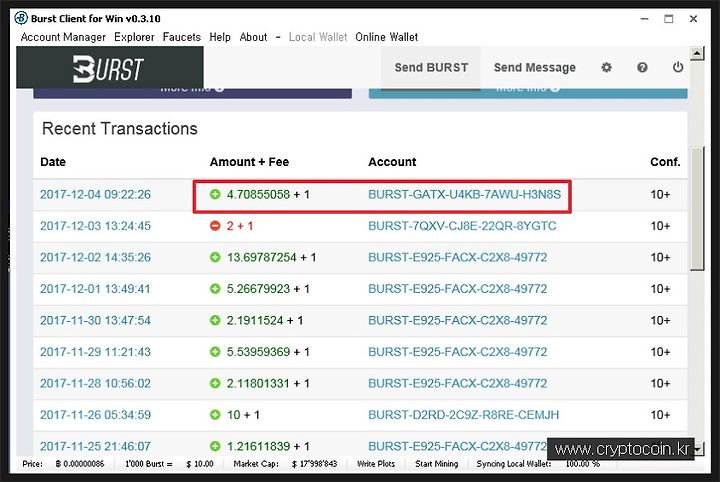
Task: Click the $ 10.00 value in status bar
Action: pos(200,464)
